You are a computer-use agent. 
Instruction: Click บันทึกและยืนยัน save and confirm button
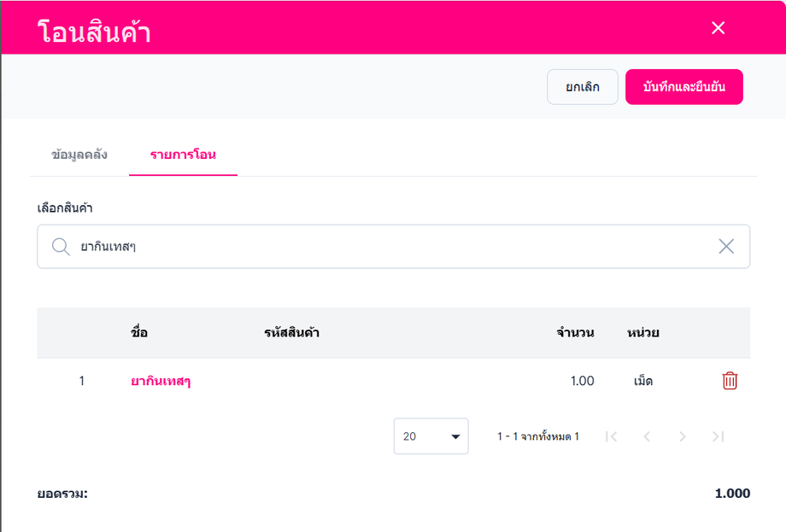coord(683,87)
